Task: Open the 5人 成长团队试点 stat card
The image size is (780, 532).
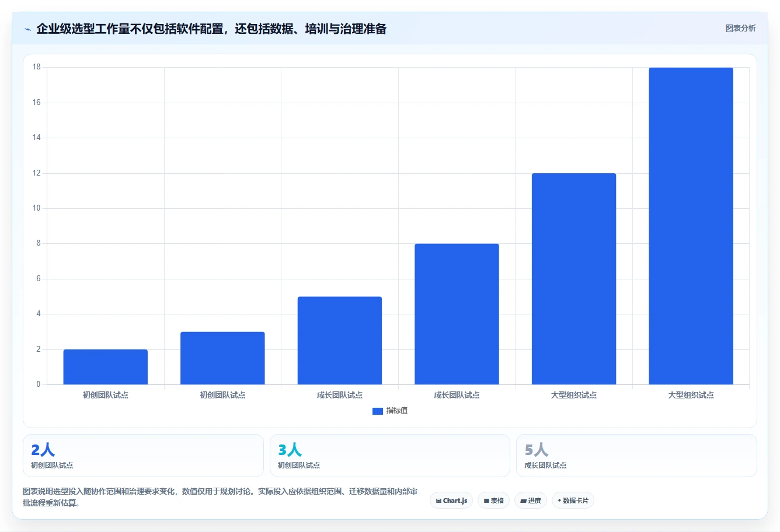Action: (x=636, y=456)
